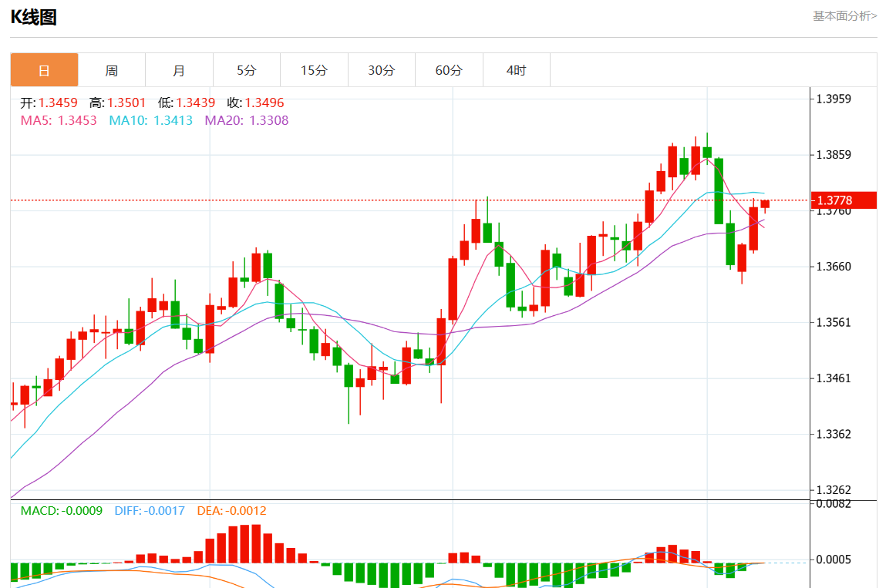Click the 1.3362 price axis label

(833, 434)
